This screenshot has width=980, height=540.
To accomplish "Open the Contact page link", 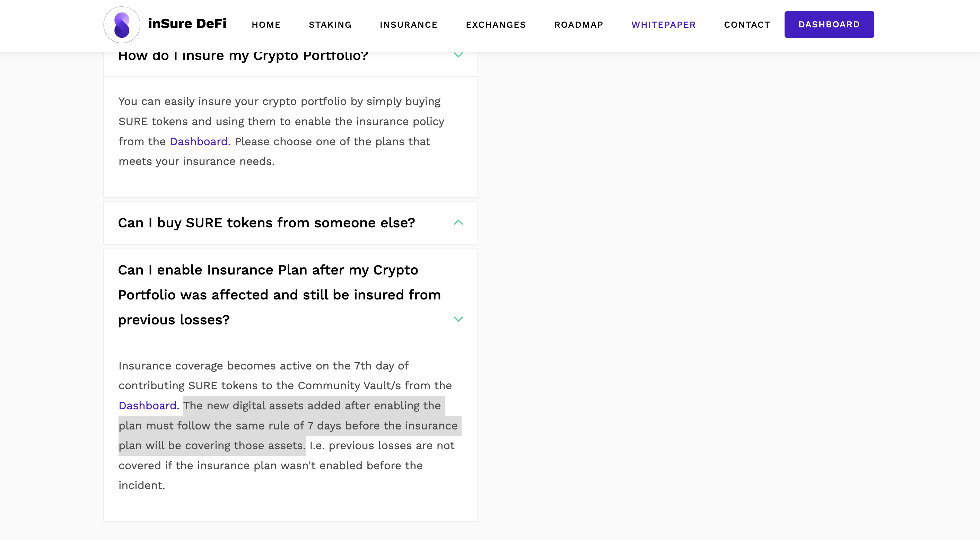I will click(x=747, y=25).
